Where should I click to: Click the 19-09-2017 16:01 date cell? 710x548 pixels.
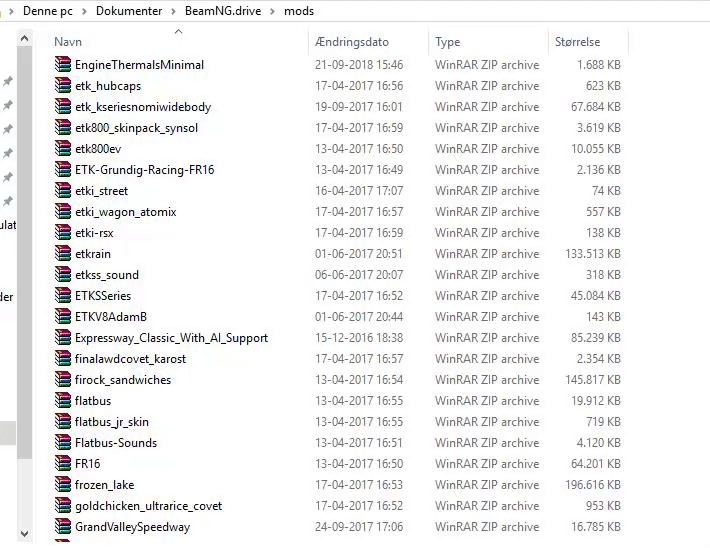coord(359,107)
